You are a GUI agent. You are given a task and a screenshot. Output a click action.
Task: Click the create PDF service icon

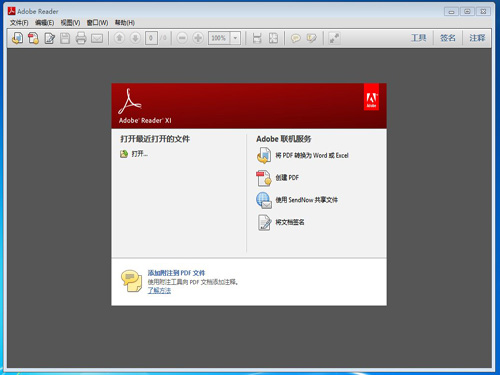pos(264,178)
